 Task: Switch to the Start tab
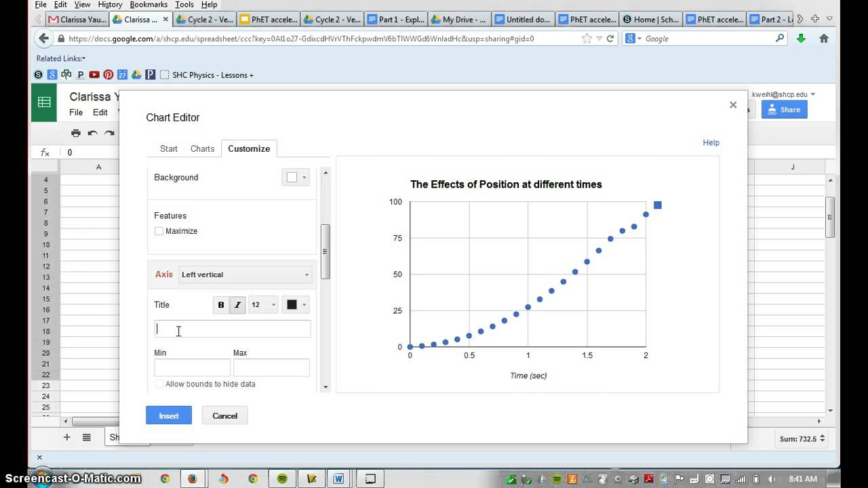169,148
